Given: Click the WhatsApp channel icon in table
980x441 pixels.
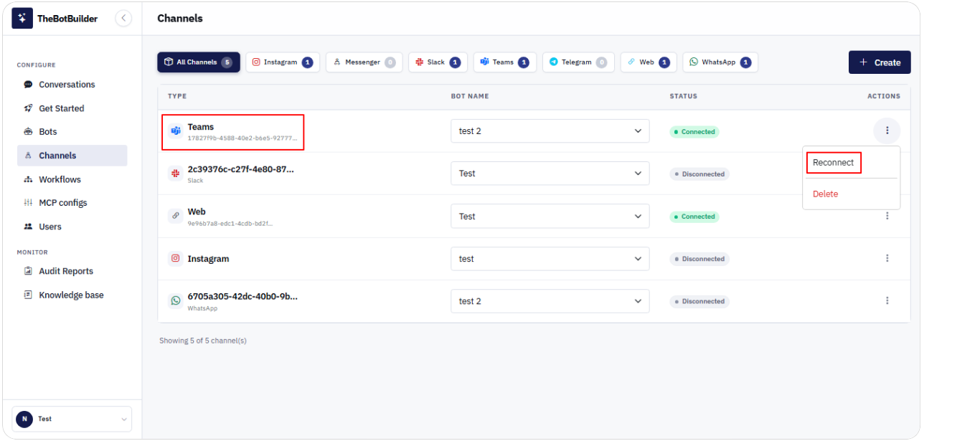Looking at the screenshot, I should tap(175, 301).
